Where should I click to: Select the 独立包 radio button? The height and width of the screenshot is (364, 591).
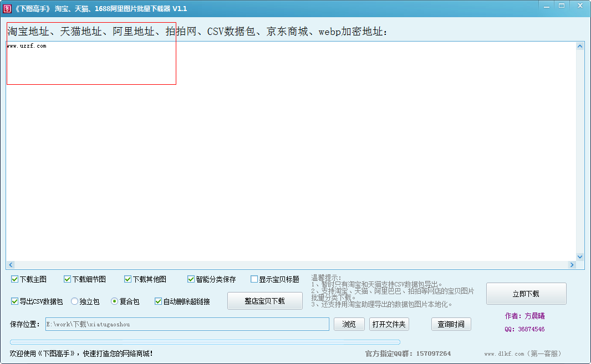(74, 301)
